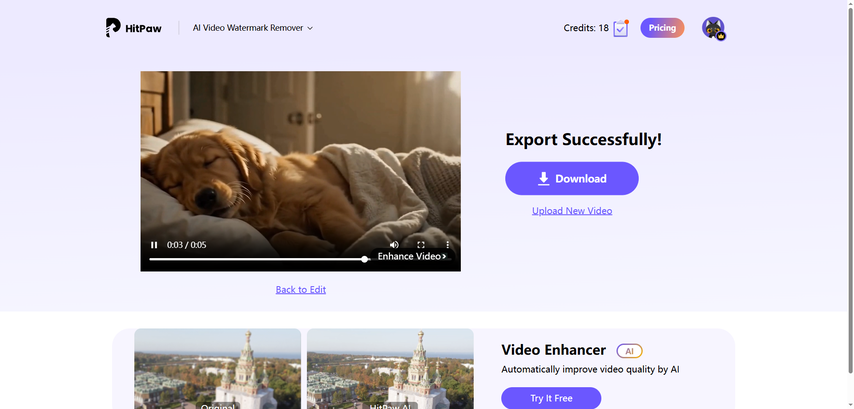Open the user avatar profile menu

(713, 28)
